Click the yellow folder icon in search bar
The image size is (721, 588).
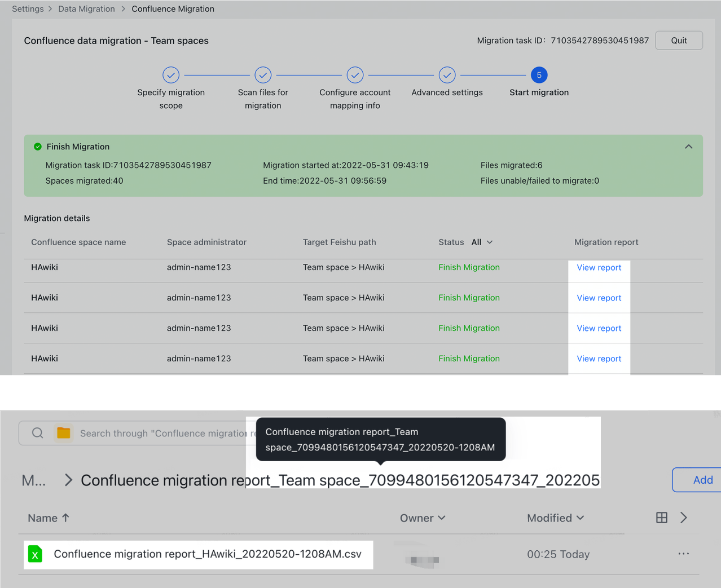[64, 433]
